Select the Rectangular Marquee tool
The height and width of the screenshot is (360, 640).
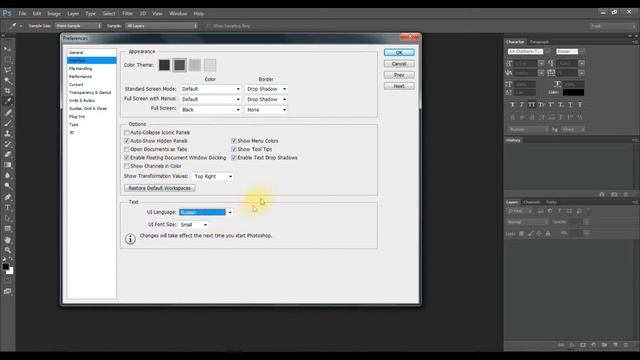8,60
